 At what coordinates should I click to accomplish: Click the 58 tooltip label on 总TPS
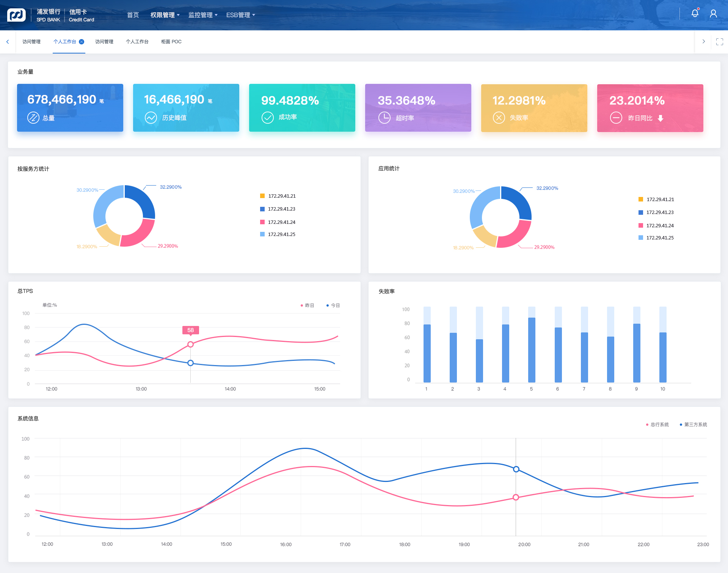click(191, 330)
